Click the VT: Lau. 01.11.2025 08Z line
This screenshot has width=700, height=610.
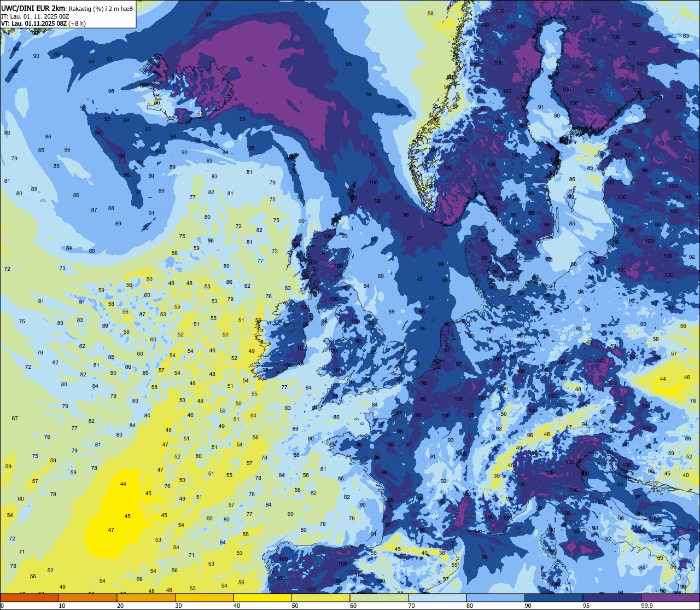[33, 24]
